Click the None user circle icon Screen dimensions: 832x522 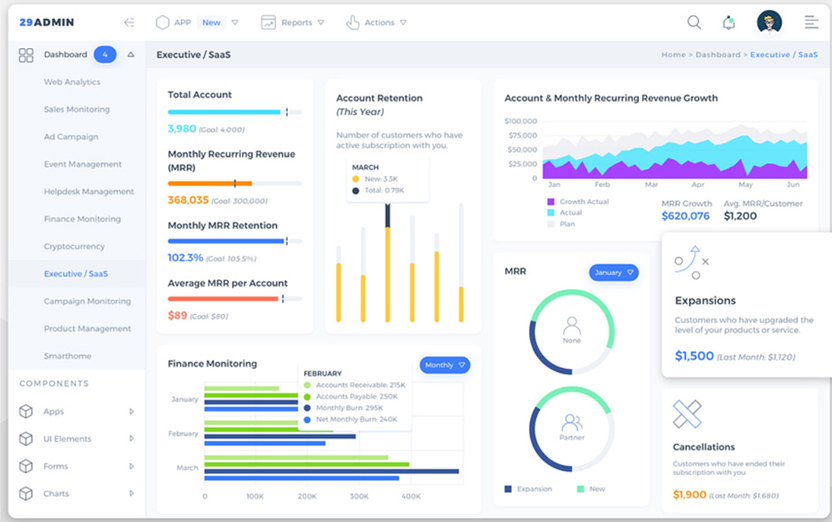[x=571, y=327]
